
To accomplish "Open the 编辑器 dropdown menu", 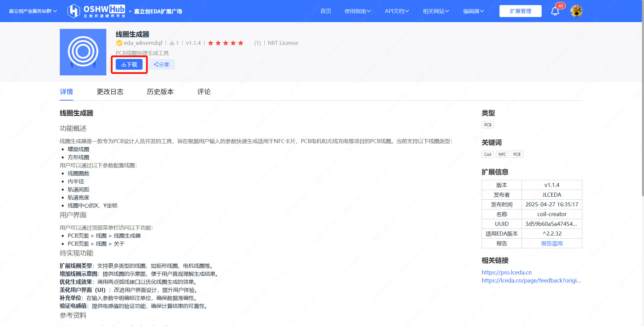I will click(473, 11).
